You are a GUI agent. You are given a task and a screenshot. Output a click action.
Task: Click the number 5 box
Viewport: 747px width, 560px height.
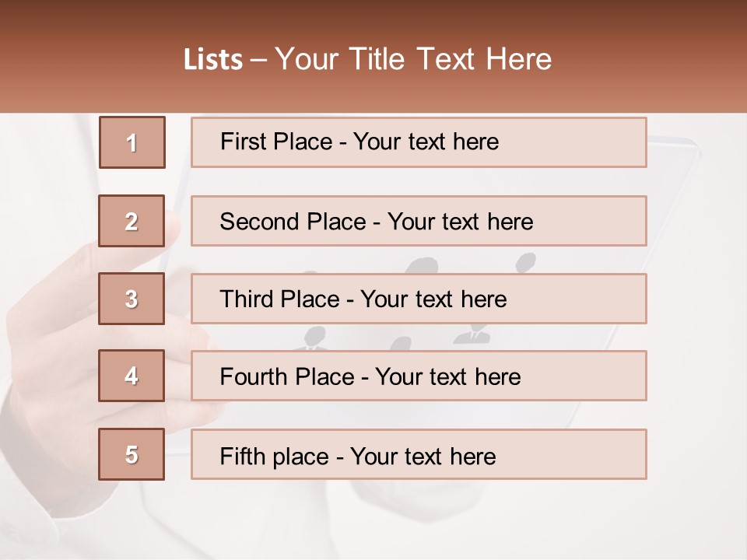(132, 454)
